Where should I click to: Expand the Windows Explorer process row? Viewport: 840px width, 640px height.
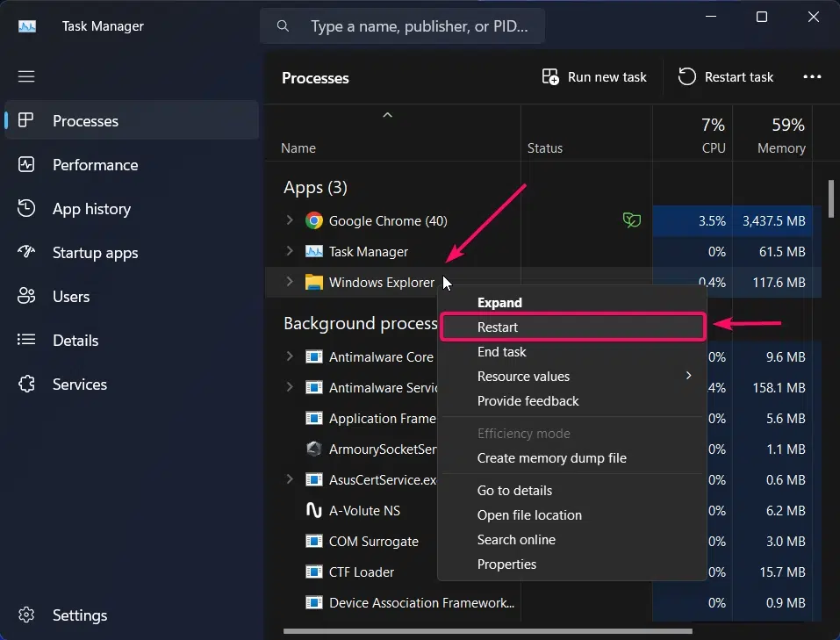click(x=290, y=282)
